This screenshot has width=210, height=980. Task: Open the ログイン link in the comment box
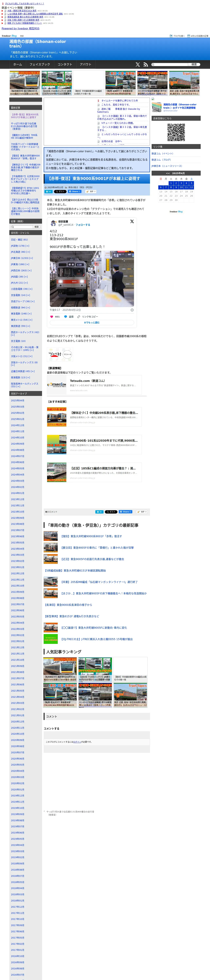77,742
